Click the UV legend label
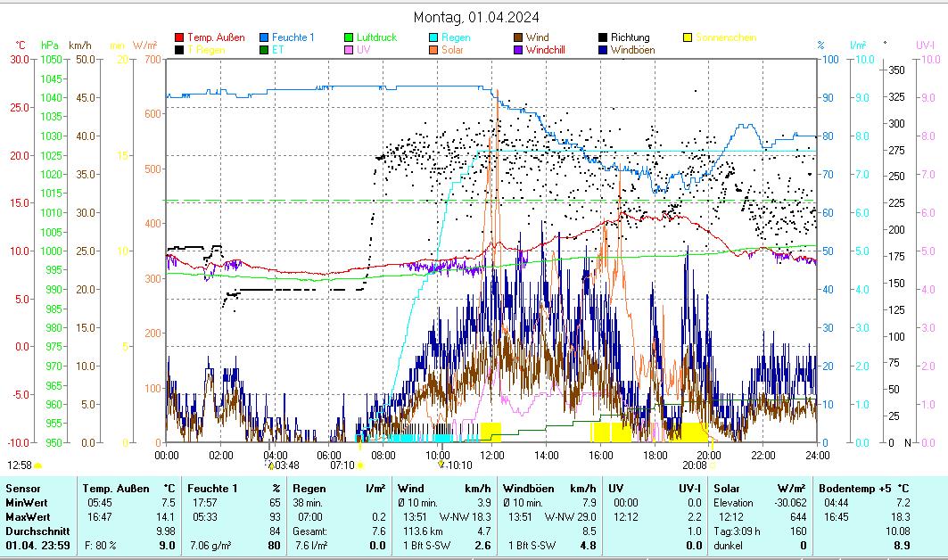The width and height of the screenshot is (948, 560). click(x=363, y=50)
